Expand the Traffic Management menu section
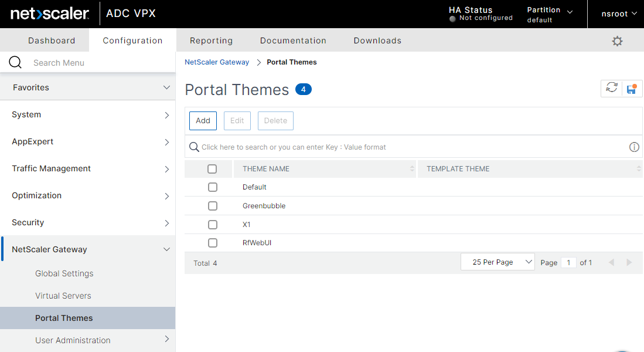Viewport: 644px width, 352px height. (88, 169)
